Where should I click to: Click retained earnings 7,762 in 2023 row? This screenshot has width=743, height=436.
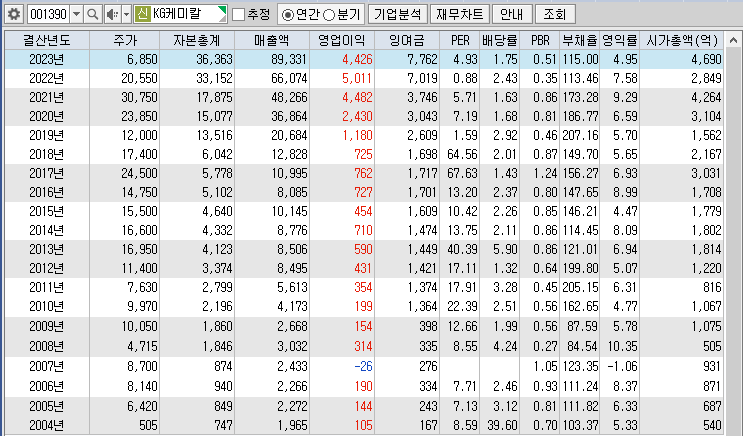point(422,59)
